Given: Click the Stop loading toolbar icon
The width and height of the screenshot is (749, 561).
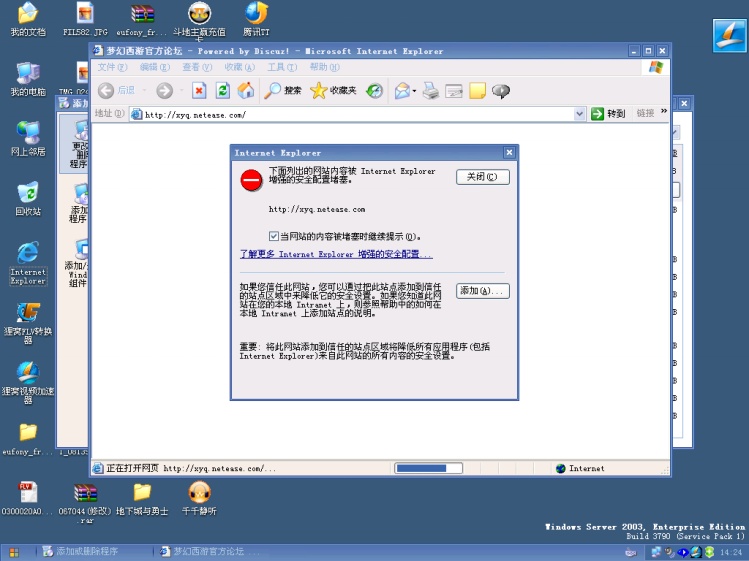Looking at the screenshot, I should tap(199, 90).
